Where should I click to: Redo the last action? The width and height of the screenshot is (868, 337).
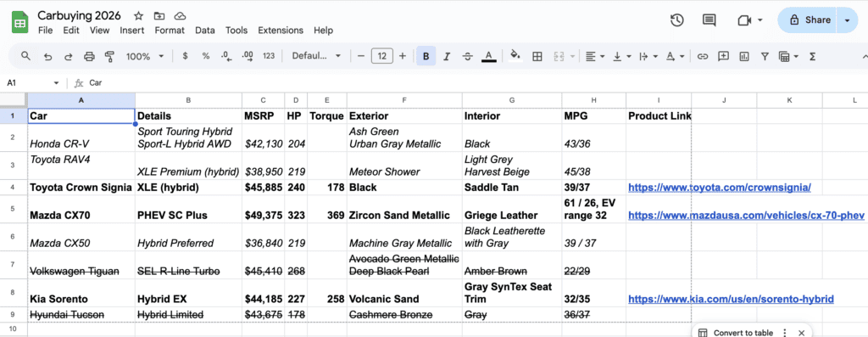coord(69,56)
